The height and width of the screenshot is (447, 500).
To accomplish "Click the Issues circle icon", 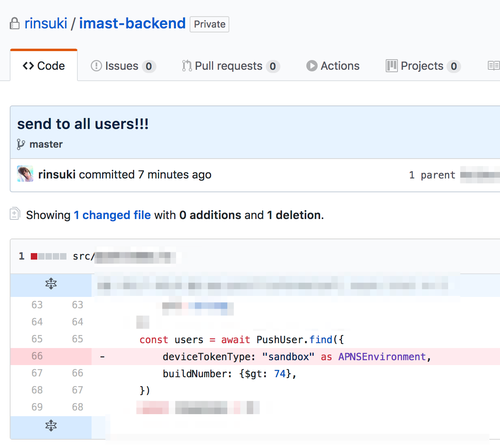I will [96, 66].
